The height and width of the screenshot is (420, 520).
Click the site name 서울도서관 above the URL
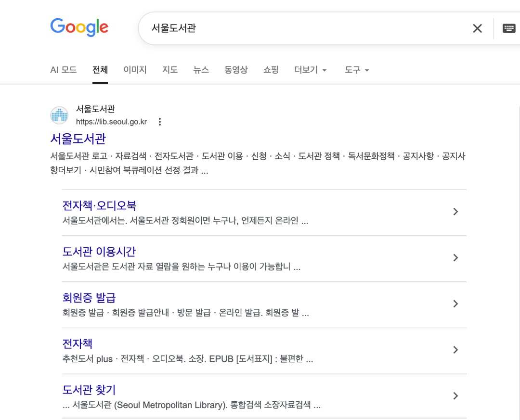[95, 109]
